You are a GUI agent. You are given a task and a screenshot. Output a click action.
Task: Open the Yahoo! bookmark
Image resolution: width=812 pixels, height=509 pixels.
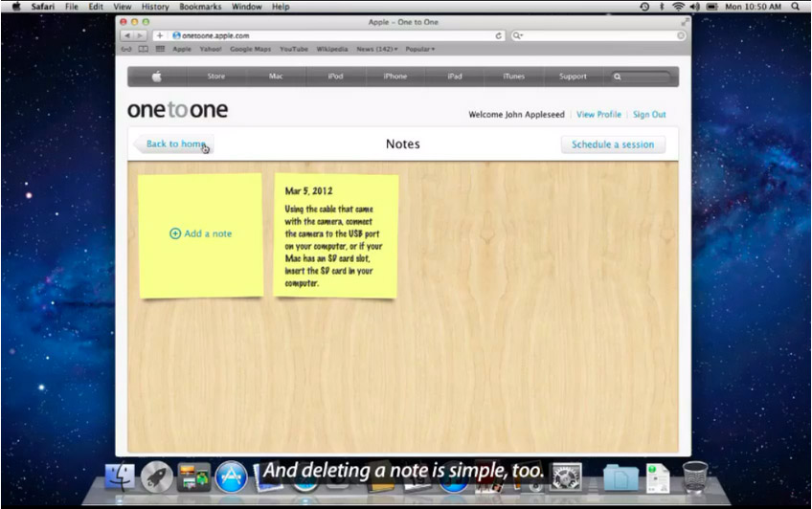pos(211,49)
